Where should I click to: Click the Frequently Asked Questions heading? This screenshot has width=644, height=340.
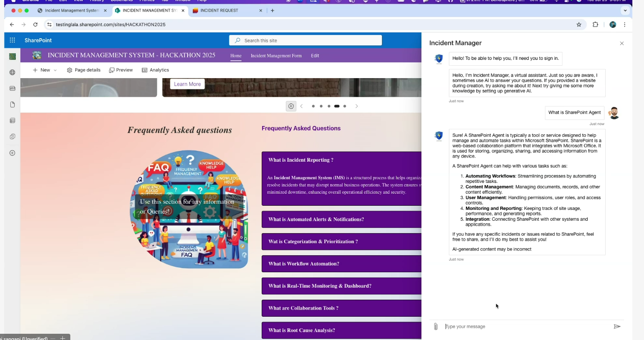click(x=301, y=128)
